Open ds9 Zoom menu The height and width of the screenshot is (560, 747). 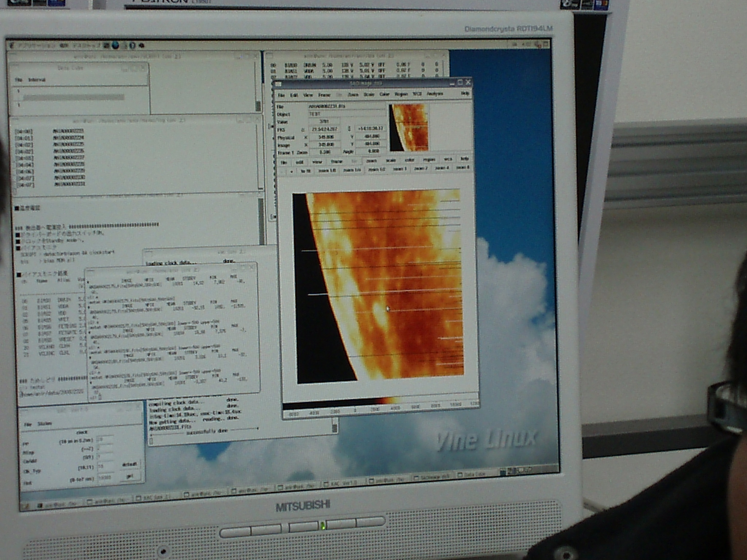(x=353, y=94)
